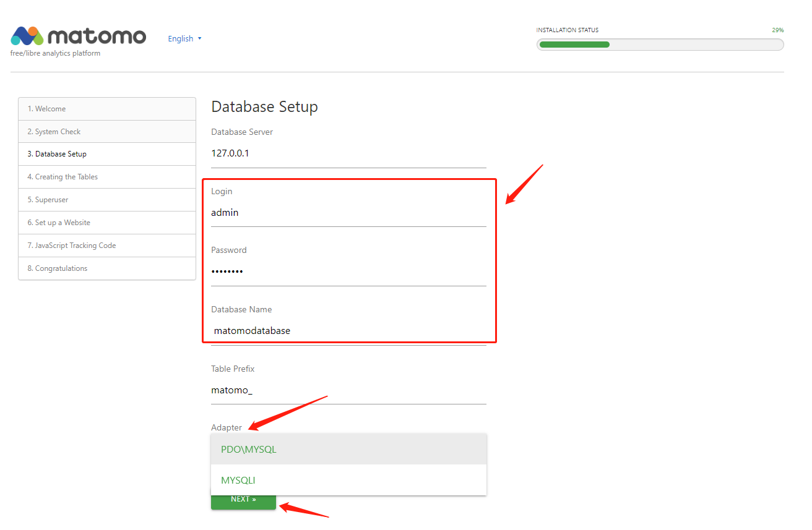
Task: Open the English language dropdown
Action: 185,38
